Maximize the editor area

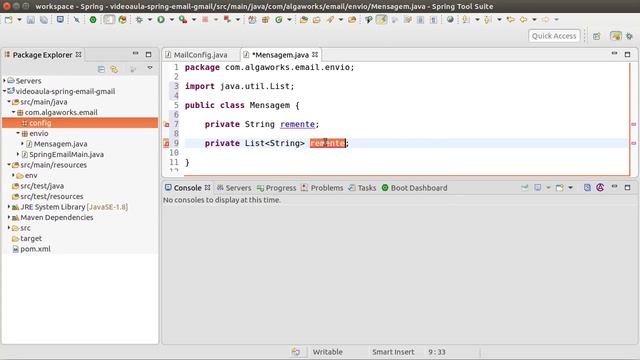(627, 54)
